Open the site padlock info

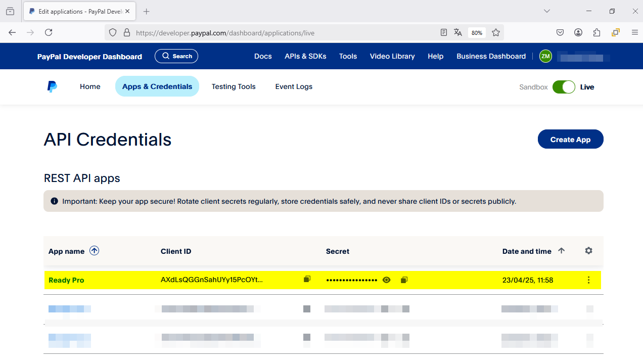pos(127,32)
